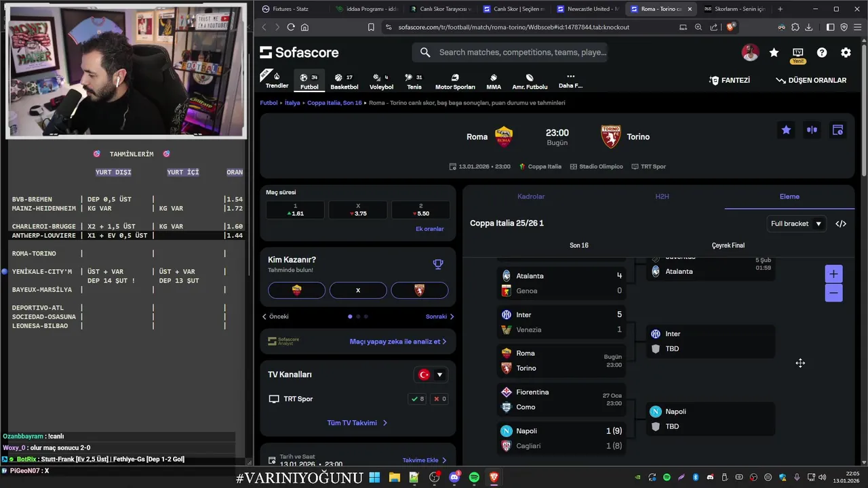Open Tüm TV Takvimi link

(357, 423)
